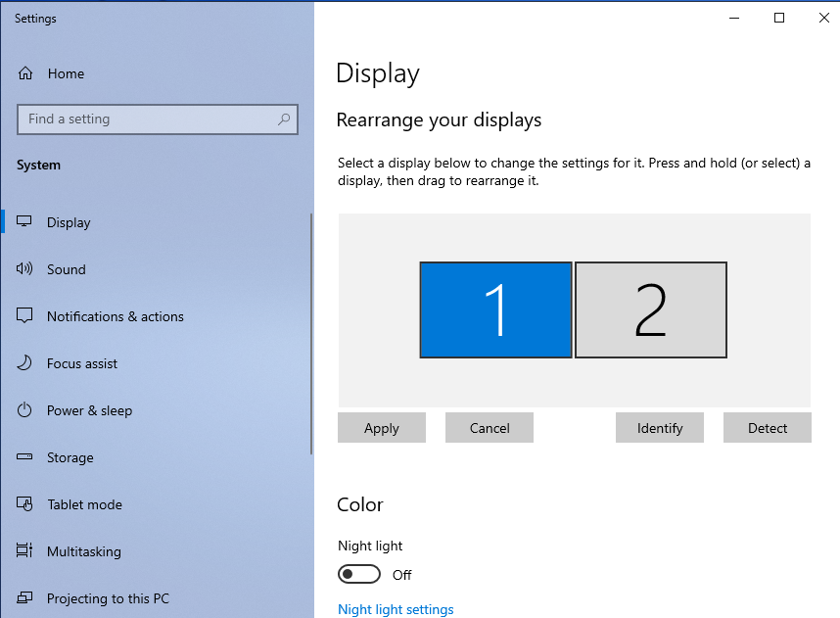
Task: Click the Find a setting field
Action: coord(147,119)
